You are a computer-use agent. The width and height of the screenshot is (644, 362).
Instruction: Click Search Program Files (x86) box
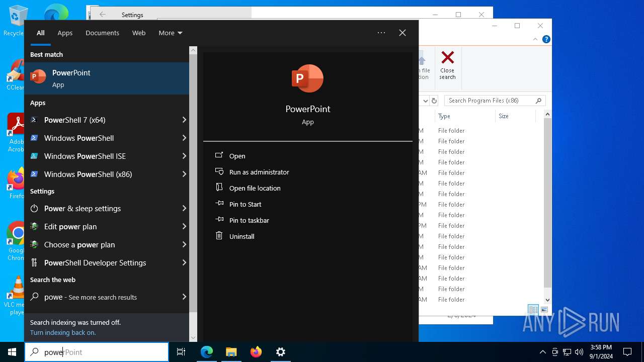(495, 101)
